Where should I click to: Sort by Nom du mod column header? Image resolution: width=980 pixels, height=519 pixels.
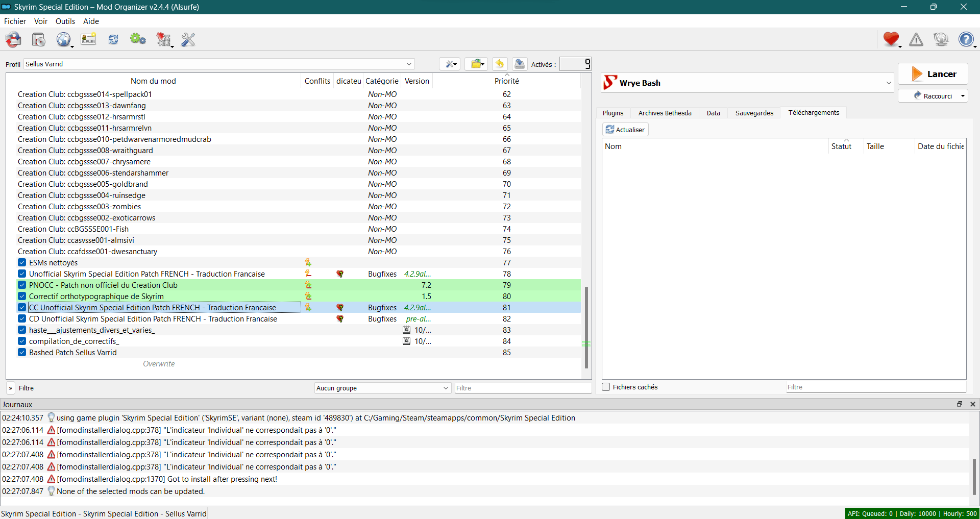pyautogui.click(x=153, y=81)
